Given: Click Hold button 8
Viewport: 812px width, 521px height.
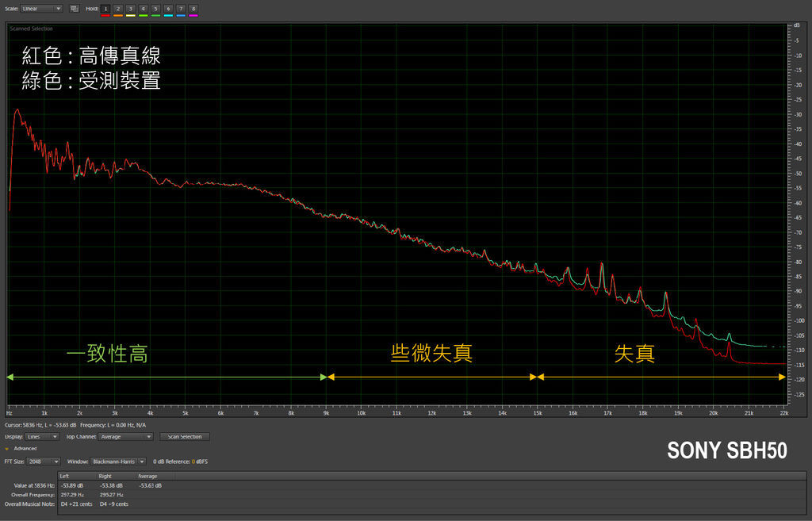Looking at the screenshot, I should 193,8.
